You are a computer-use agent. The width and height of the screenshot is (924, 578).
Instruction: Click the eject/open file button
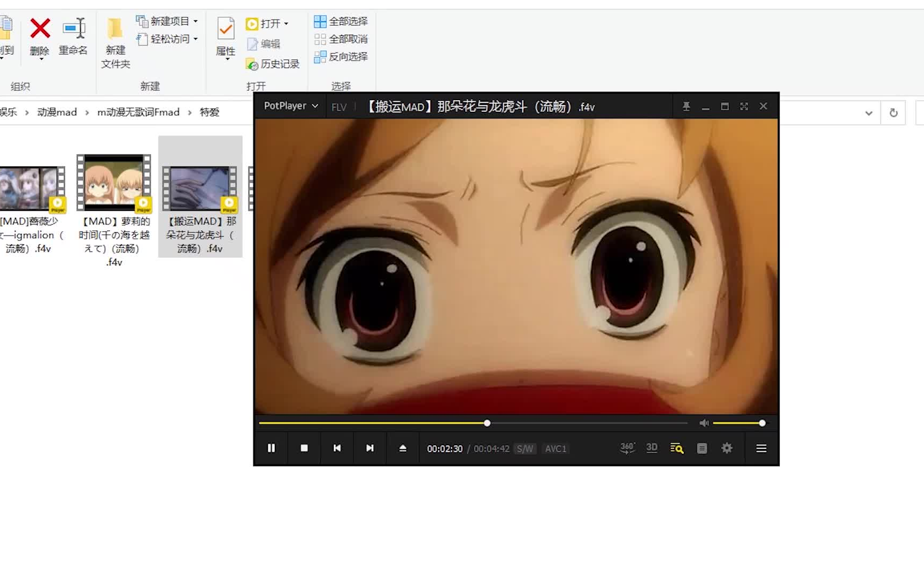[x=403, y=448]
